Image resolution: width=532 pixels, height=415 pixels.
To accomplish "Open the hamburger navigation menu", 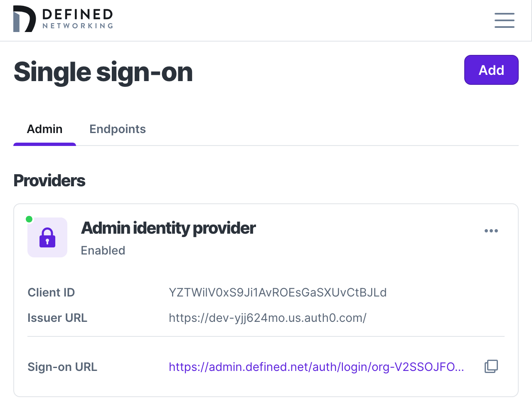I will tap(504, 20).
